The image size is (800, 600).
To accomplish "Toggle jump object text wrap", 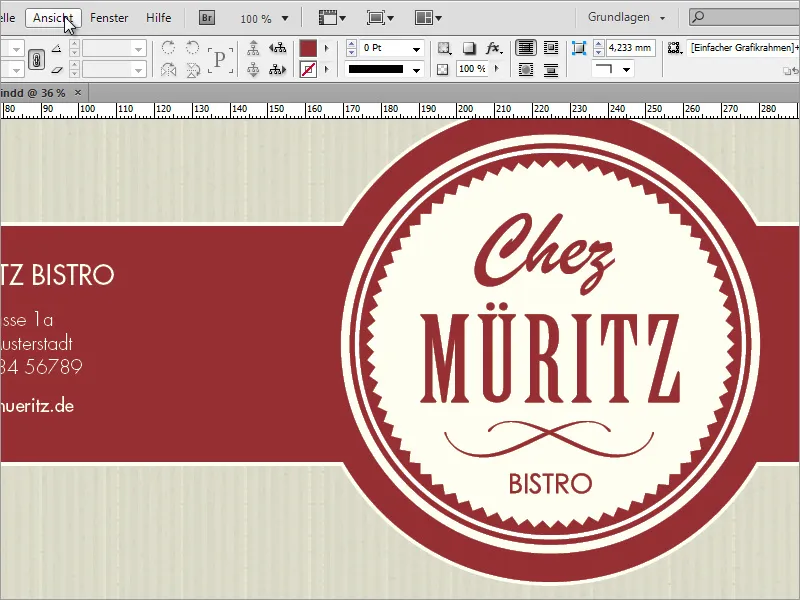I will [x=551, y=69].
